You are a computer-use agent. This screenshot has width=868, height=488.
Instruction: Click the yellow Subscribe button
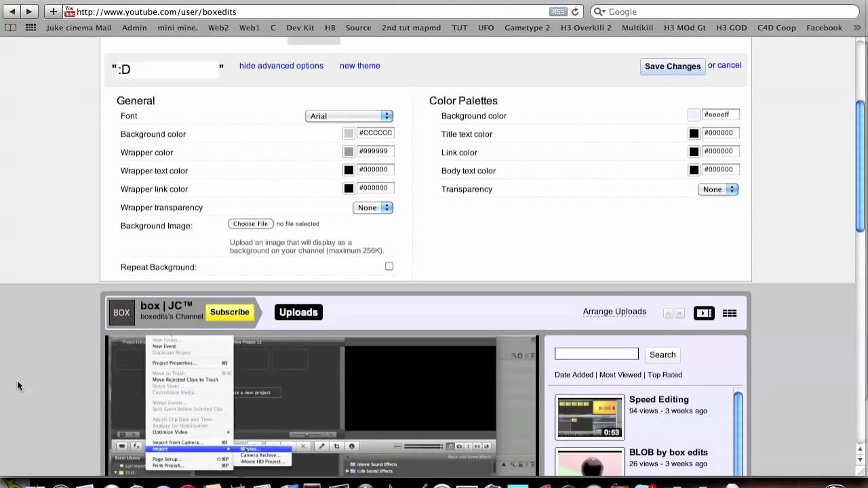(229, 312)
